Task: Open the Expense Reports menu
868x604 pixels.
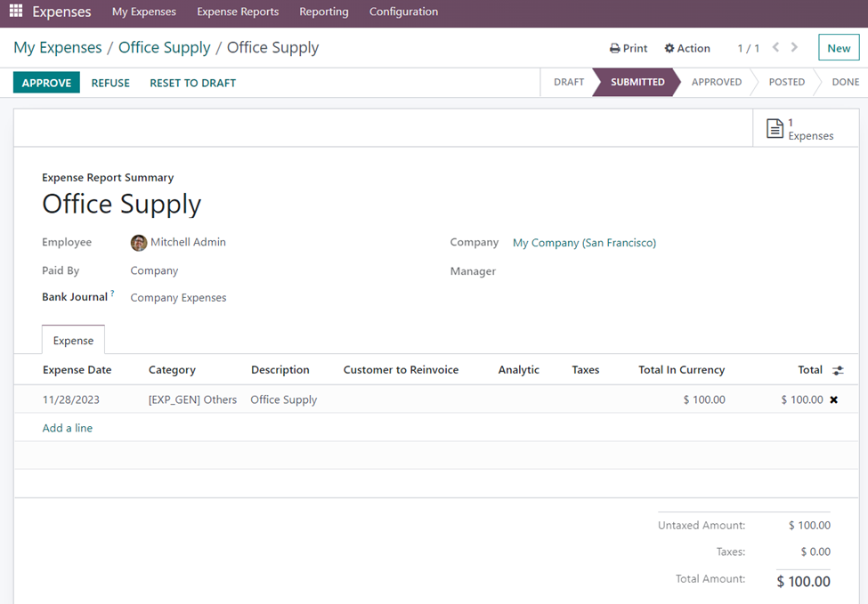Action: tap(238, 12)
